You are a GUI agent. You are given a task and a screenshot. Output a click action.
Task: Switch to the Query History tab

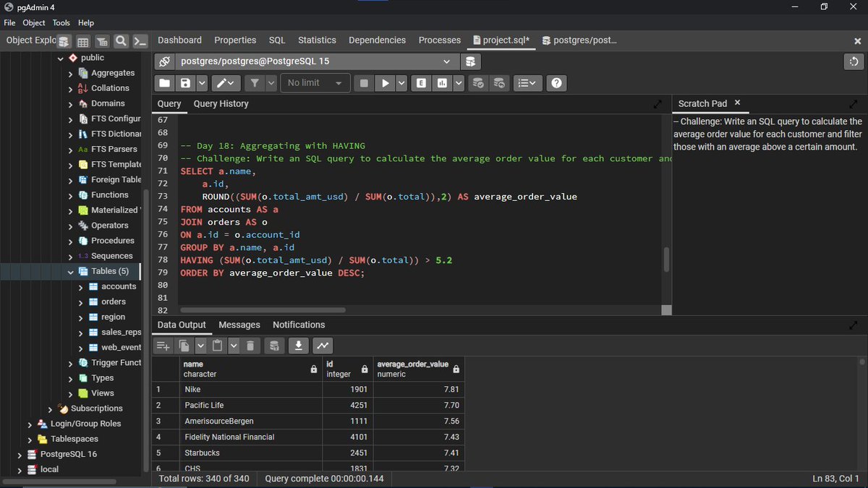(221, 103)
